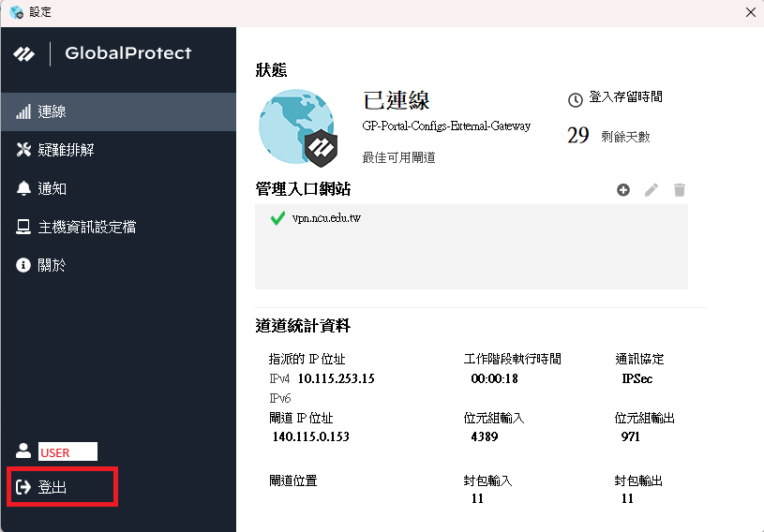This screenshot has height=532, width=764.
Task: Click the GP-Portal-Configs-External-Gateway name text
Action: 446,126
